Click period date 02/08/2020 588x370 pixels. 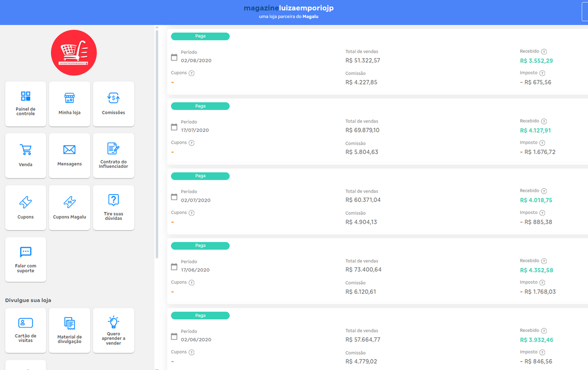(x=196, y=60)
